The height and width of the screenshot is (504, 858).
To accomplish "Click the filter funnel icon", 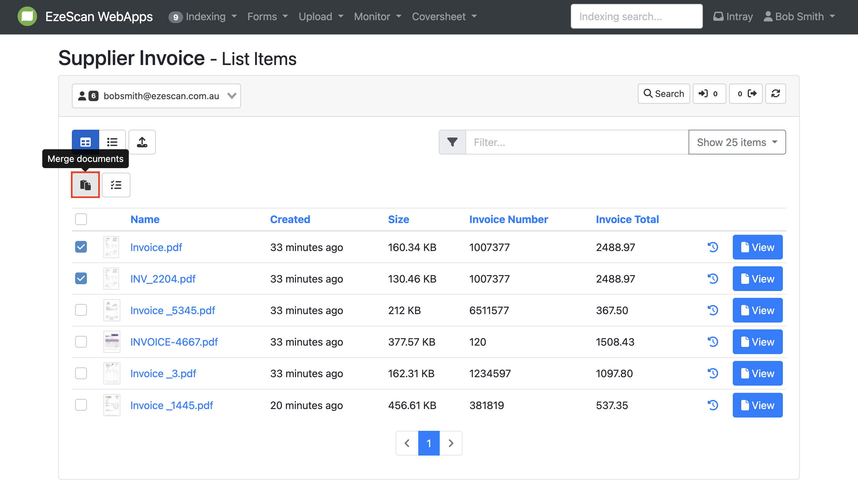I will [452, 142].
